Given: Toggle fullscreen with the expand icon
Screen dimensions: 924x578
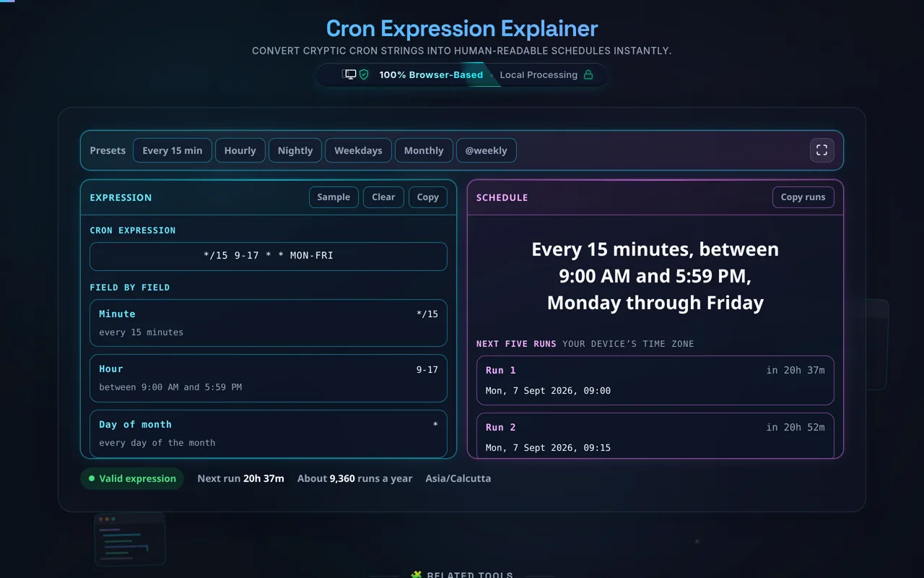Looking at the screenshot, I should tap(821, 150).
